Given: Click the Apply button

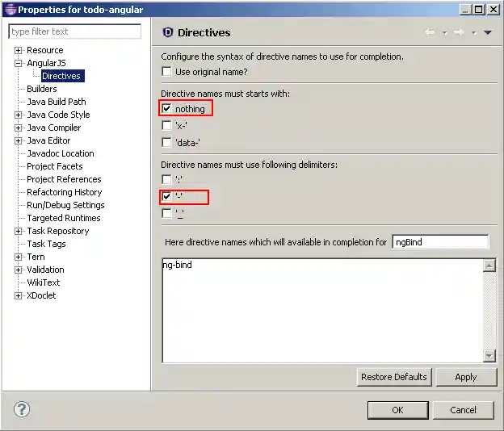Looking at the screenshot, I should pos(466,377).
